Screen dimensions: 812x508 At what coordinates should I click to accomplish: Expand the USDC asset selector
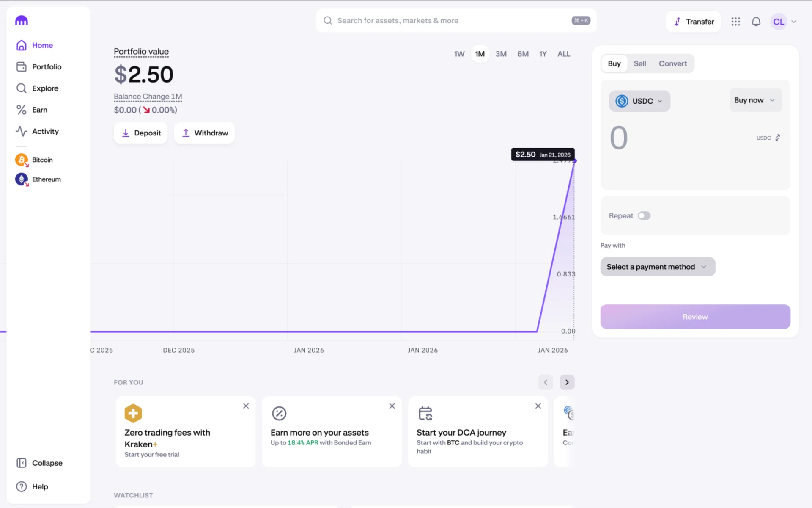coord(639,101)
